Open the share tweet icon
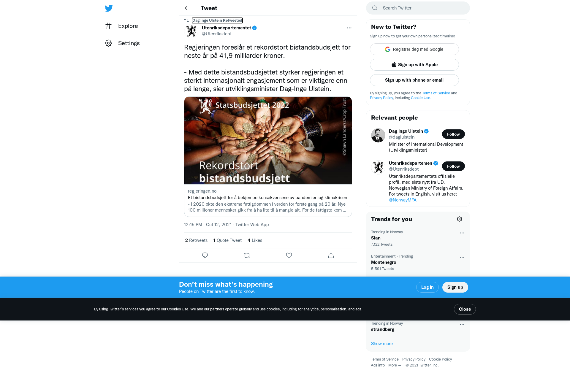The height and width of the screenshot is (392, 570). pyautogui.click(x=331, y=255)
